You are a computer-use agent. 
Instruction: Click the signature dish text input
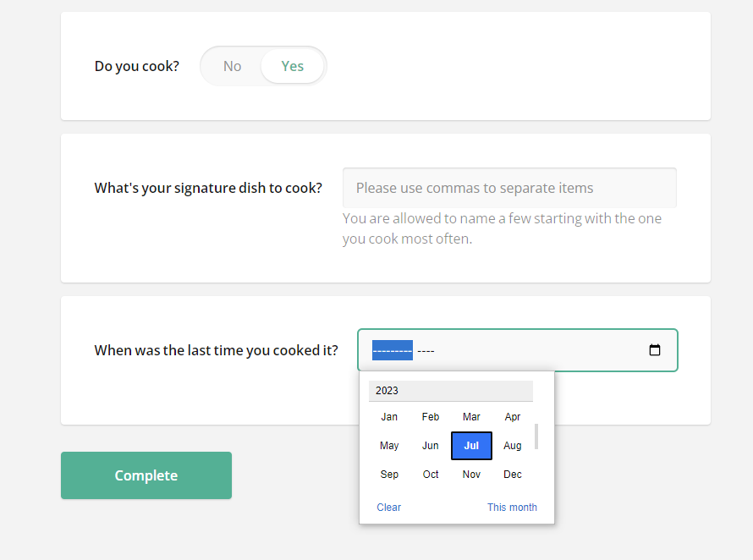[x=509, y=187]
